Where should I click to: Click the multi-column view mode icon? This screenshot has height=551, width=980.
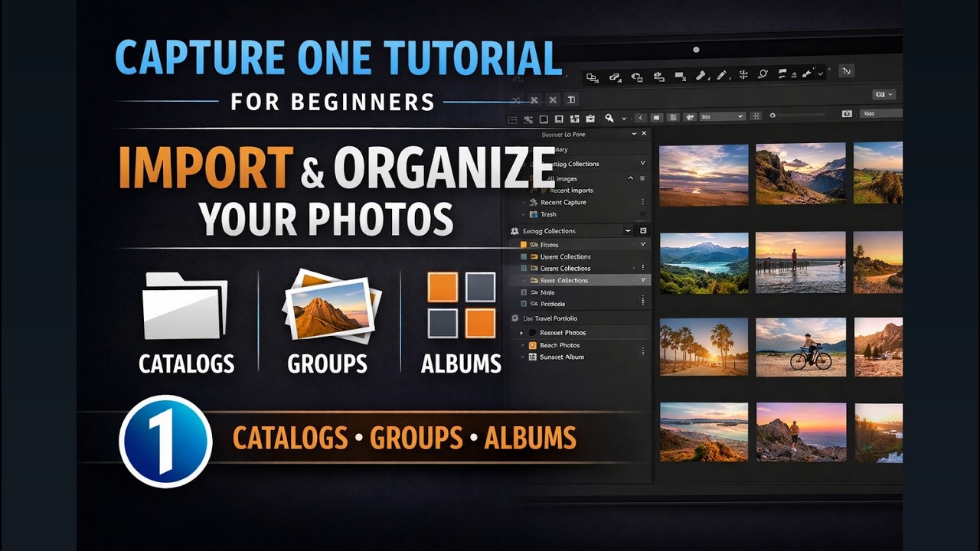pos(673,118)
